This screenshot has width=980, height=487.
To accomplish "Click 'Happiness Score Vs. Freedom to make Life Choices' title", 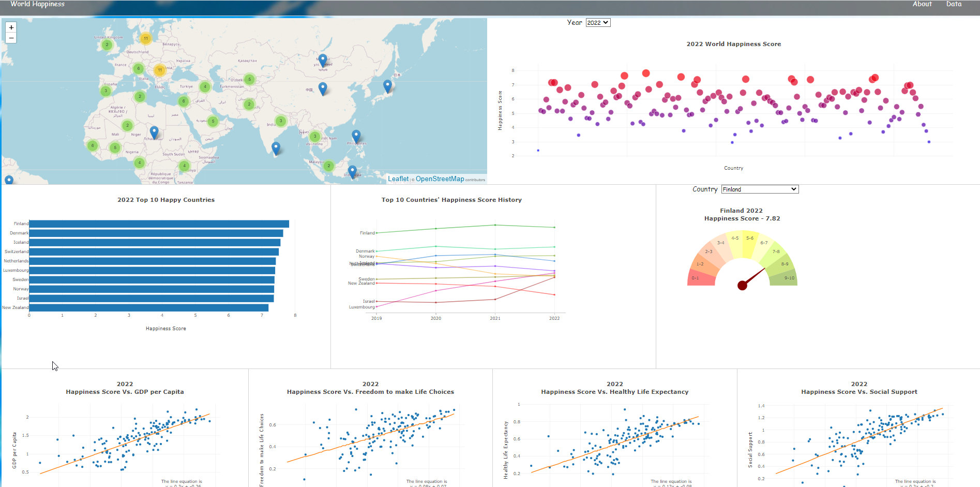I will pyautogui.click(x=370, y=392).
